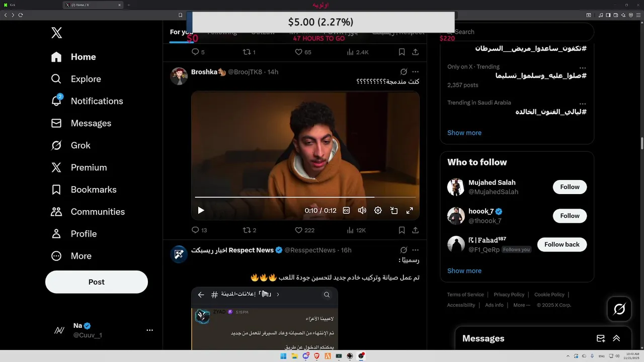Screen dimensions: 644x362
Task: Open Windows Start menu on taskbar
Action: point(283,356)
